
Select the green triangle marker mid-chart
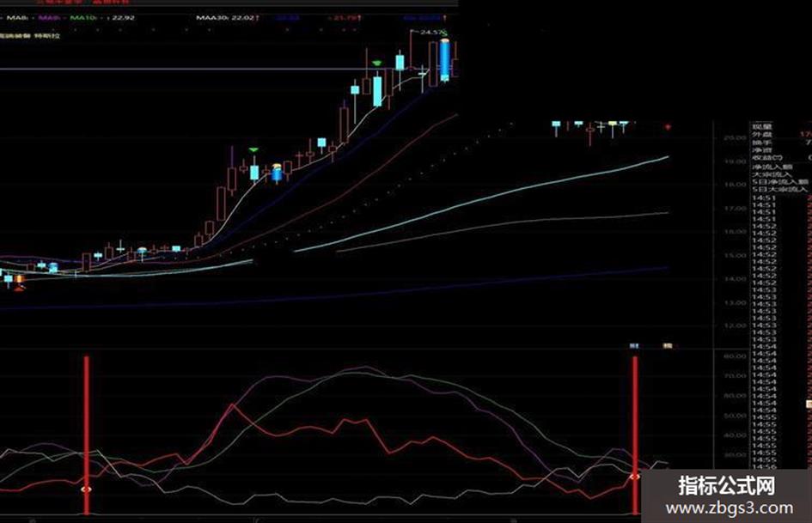253,150
